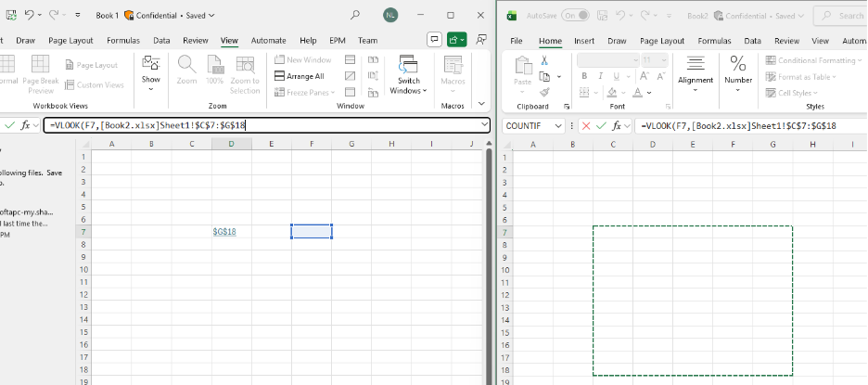Open the Alignment dropdown in Book2
The height and width of the screenshot is (385, 868).
click(696, 74)
